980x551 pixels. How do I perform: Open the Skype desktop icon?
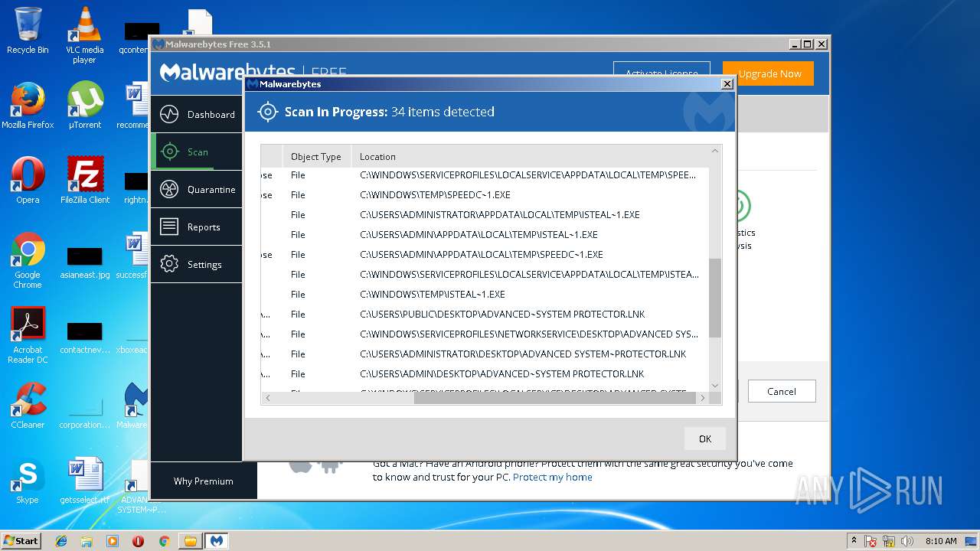[28, 481]
